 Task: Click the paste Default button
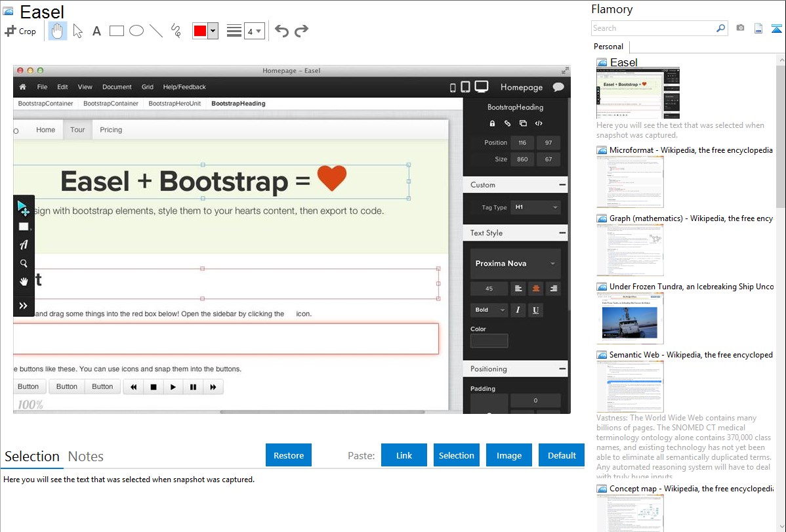[x=562, y=455]
